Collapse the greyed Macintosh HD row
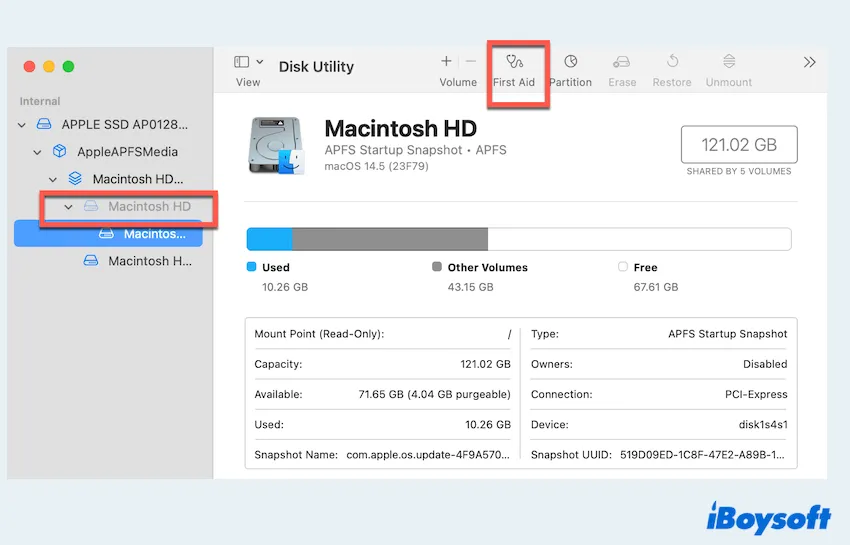 (x=68, y=207)
